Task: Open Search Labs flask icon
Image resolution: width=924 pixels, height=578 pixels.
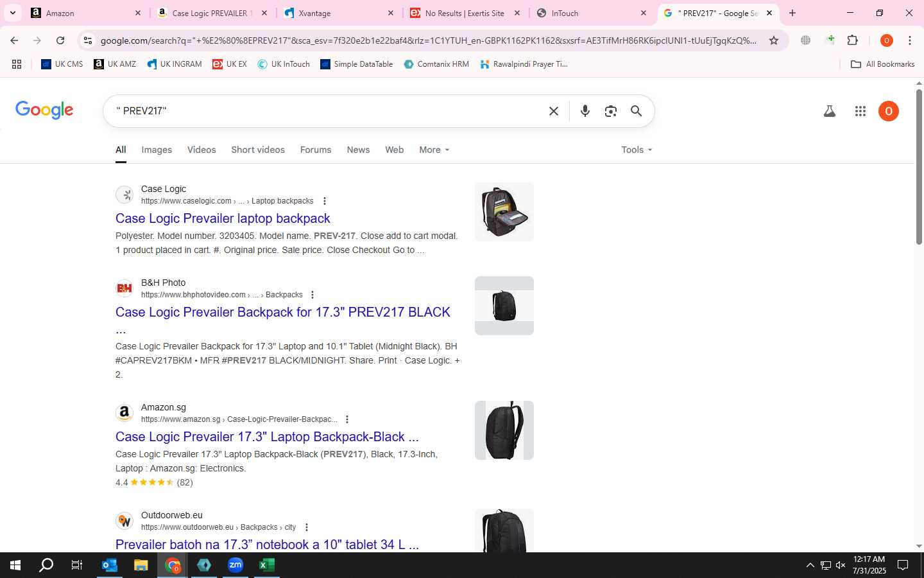Action: click(830, 111)
